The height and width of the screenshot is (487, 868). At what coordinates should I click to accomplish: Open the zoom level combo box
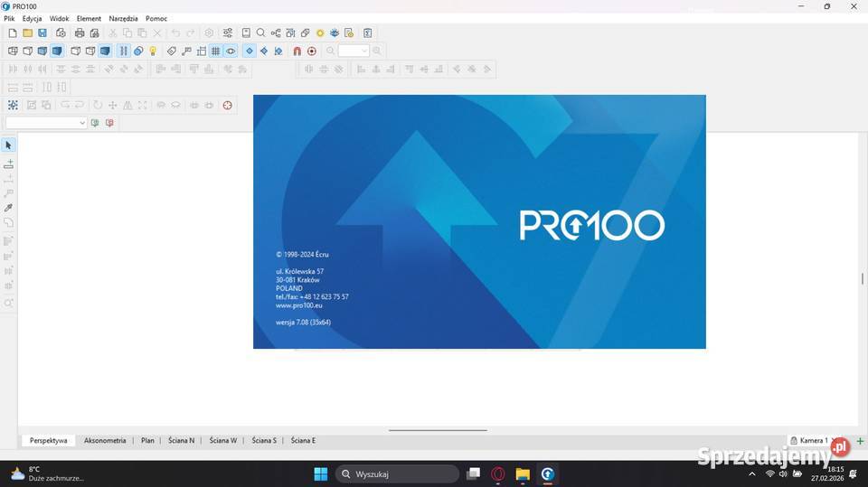pyautogui.click(x=354, y=51)
